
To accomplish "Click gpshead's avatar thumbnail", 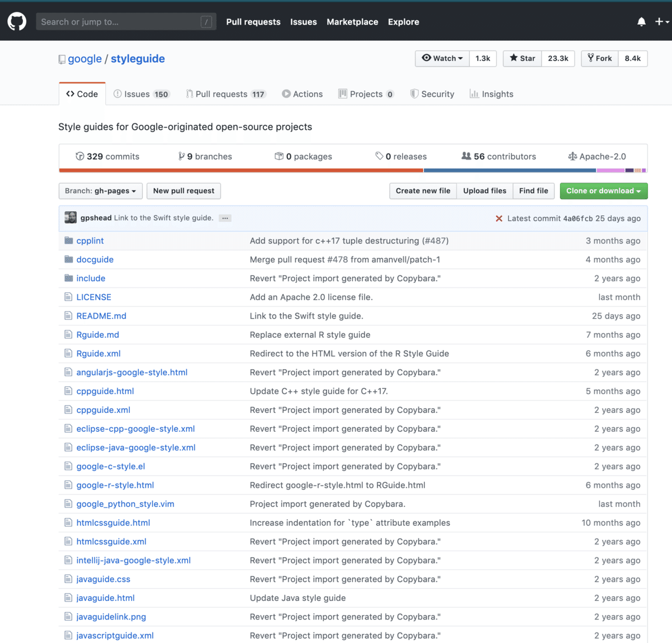I will coord(71,218).
